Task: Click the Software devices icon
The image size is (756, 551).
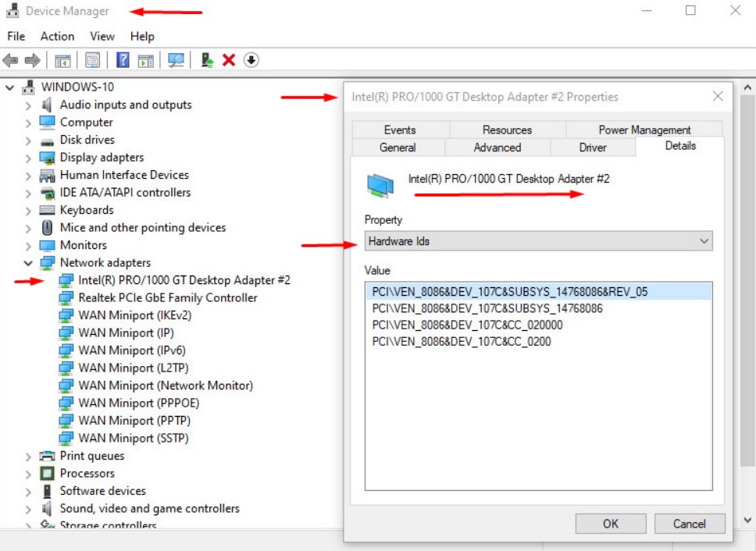Action: 47,491
